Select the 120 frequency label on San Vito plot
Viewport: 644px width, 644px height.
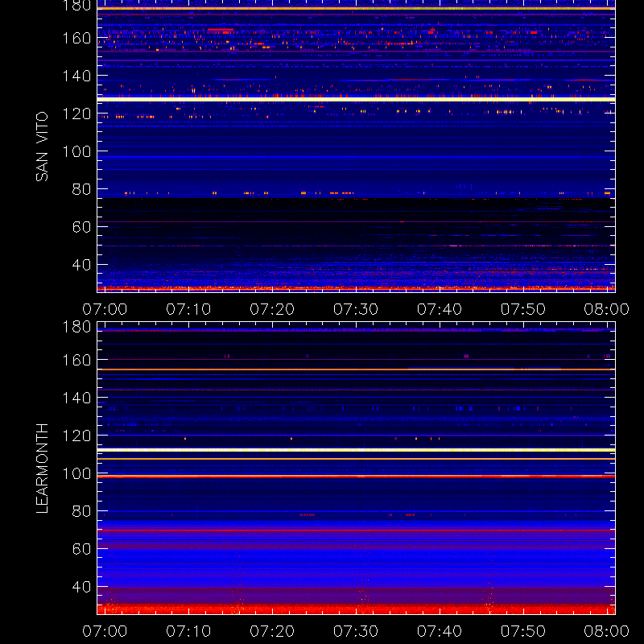click(76, 114)
